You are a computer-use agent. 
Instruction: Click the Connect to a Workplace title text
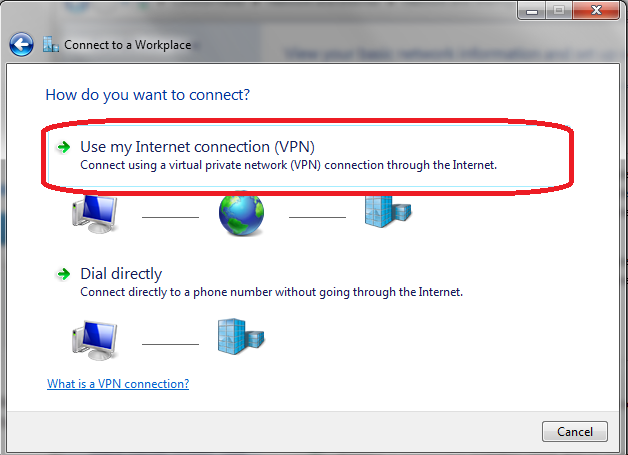tap(127, 45)
